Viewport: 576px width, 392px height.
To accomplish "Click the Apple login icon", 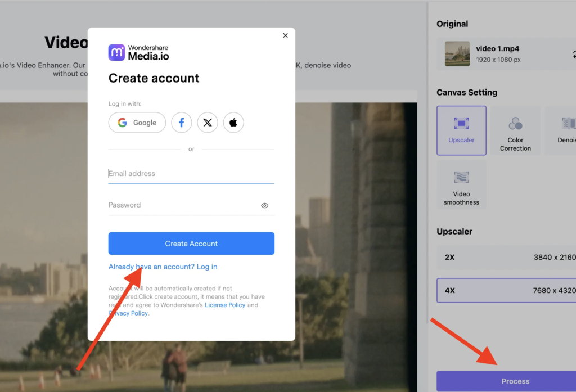I will [x=233, y=123].
